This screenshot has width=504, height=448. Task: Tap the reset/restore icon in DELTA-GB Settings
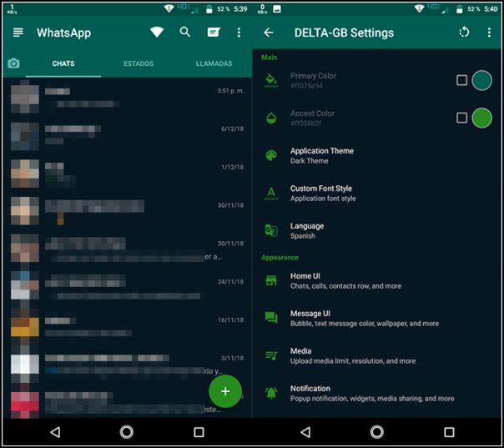464,33
